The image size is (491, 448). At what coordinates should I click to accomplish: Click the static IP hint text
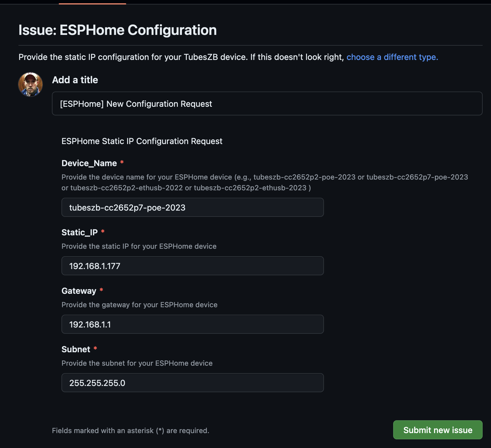139,246
